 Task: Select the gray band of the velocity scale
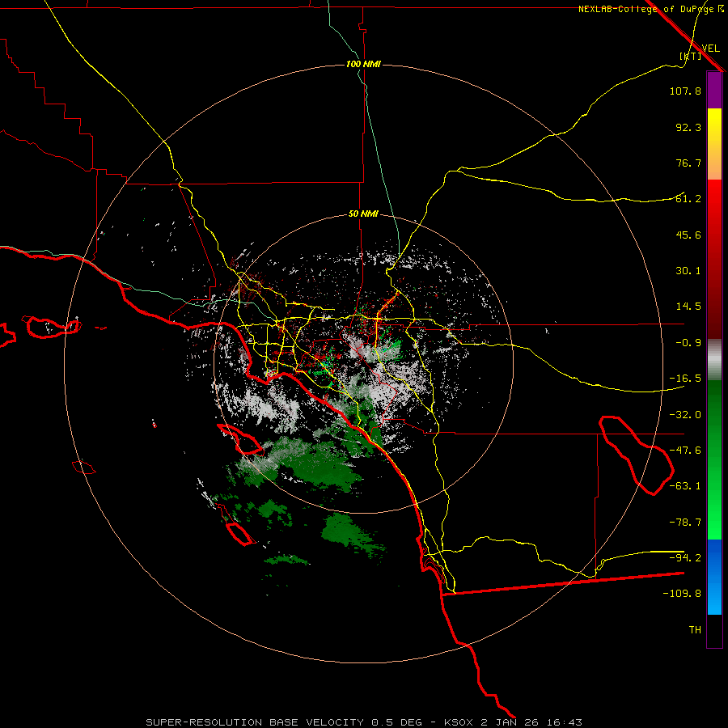point(714,360)
